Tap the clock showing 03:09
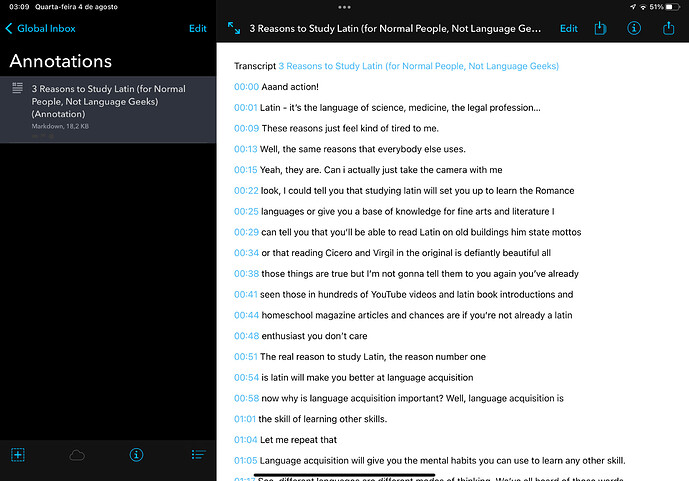This screenshot has height=481, width=689. tap(19, 7)
